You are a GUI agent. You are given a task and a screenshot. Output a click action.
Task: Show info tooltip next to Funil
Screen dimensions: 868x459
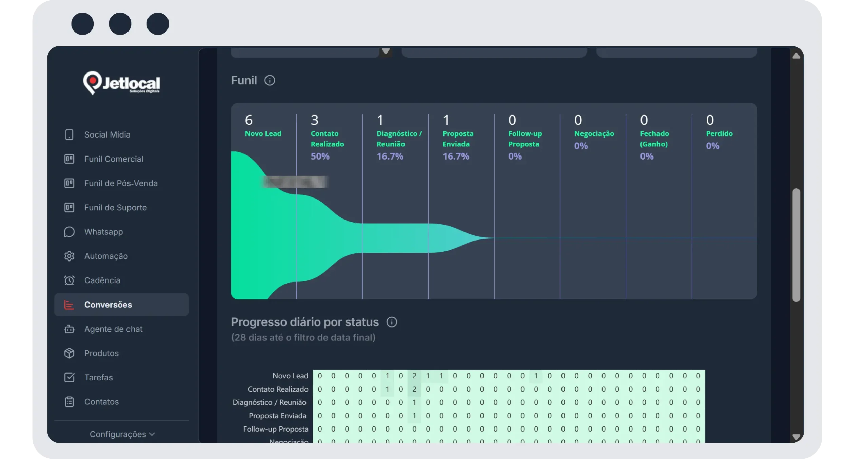[x=270, y=81]
